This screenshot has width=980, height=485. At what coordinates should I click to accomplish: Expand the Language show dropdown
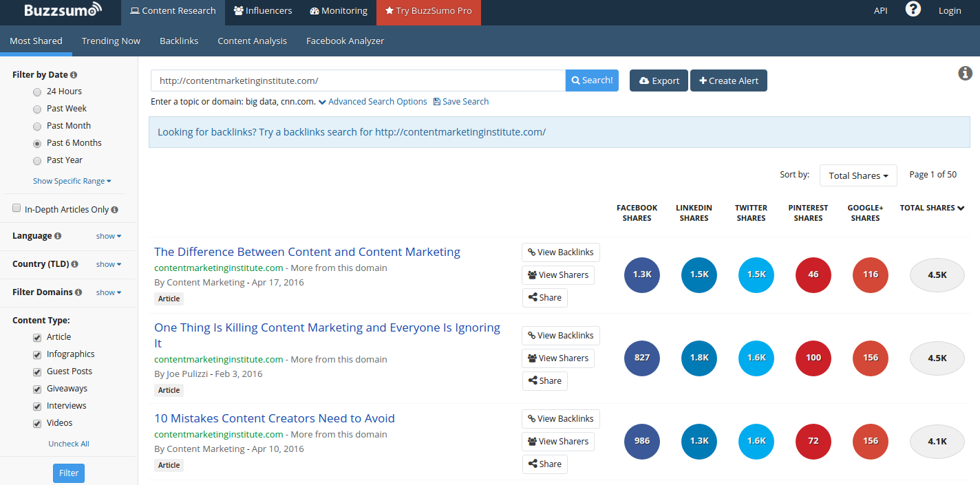point(109,236)
